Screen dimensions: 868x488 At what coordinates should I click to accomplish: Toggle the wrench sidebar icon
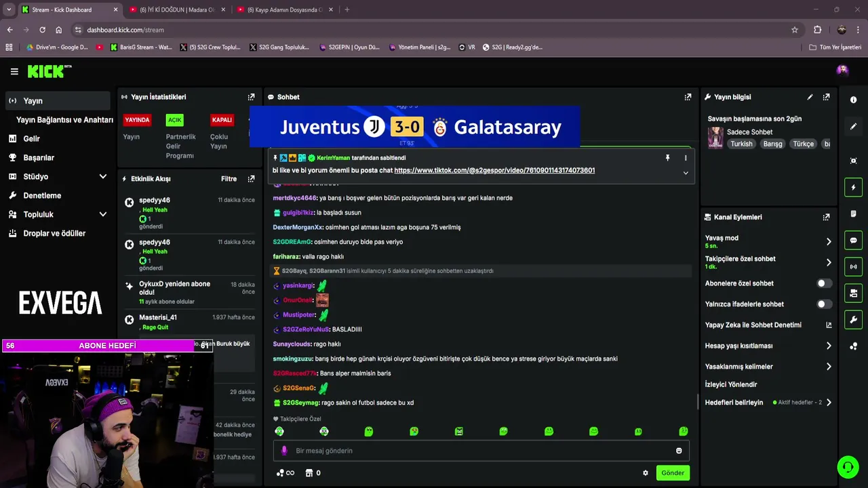pos(853,319)
